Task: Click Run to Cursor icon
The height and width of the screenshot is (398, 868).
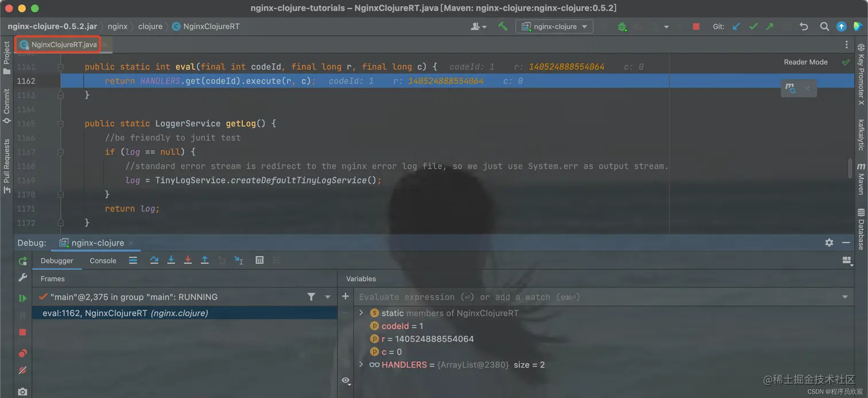Action: [239, 260]
